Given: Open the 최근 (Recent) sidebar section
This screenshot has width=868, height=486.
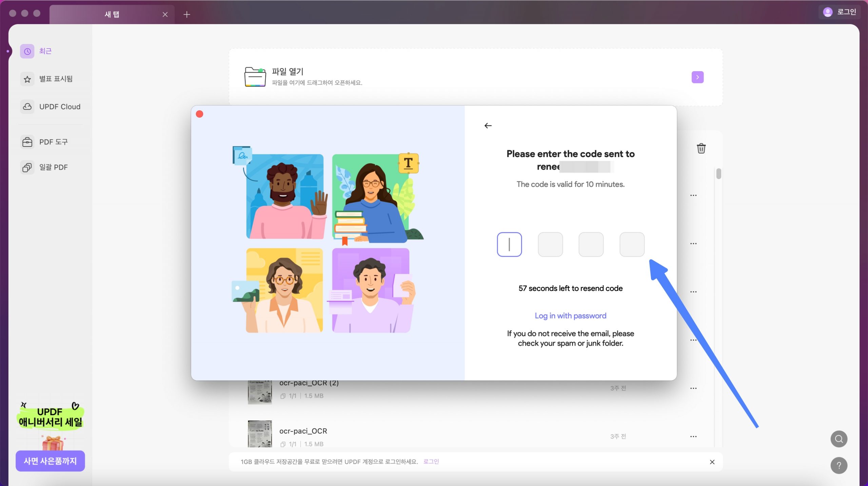Looking at the screenshot, I should [x=36, y=51].
